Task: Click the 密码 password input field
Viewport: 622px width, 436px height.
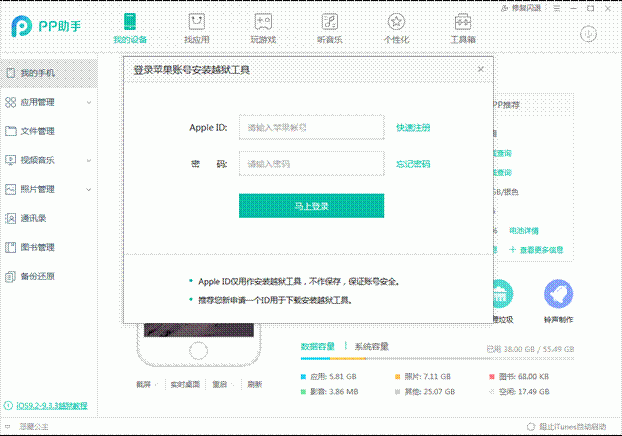Action: click(311, 163)
